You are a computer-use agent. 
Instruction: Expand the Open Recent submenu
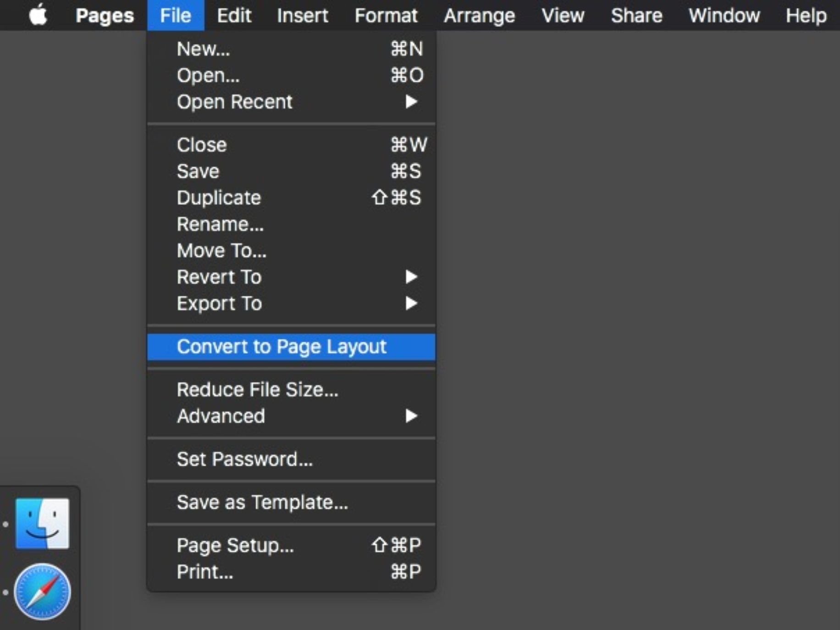click(234, 102)
